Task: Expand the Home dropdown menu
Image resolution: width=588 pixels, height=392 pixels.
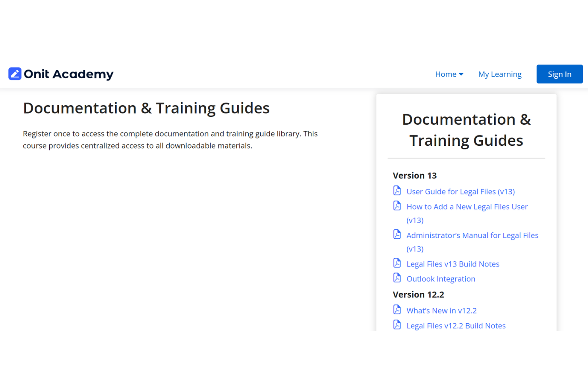Action: click(x=449, y=74)
